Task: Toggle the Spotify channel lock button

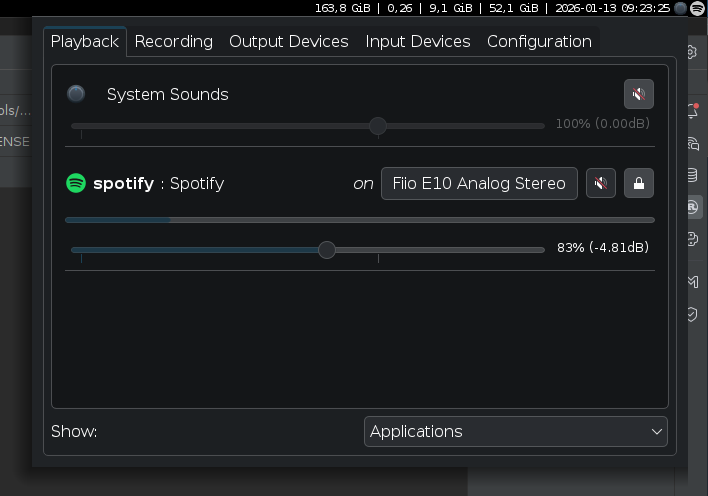Action: (639, 184)
